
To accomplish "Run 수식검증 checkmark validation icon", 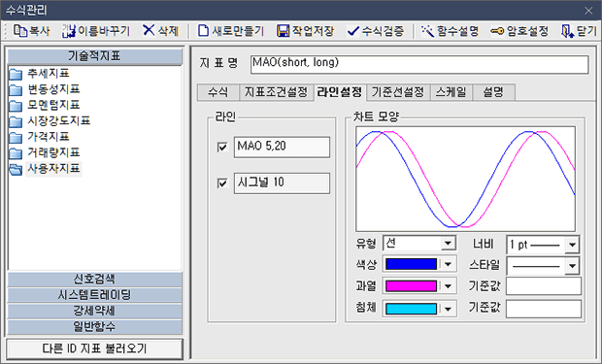I will 352,31.
